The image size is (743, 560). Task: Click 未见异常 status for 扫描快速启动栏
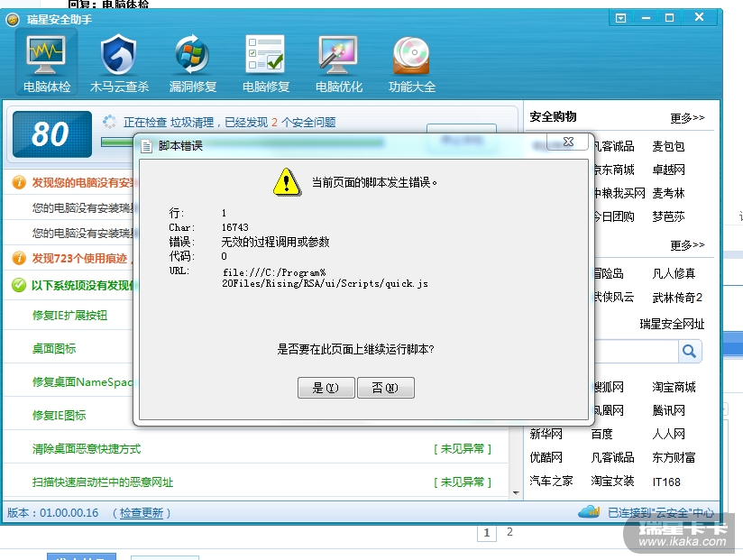click(x=463, y=482)
